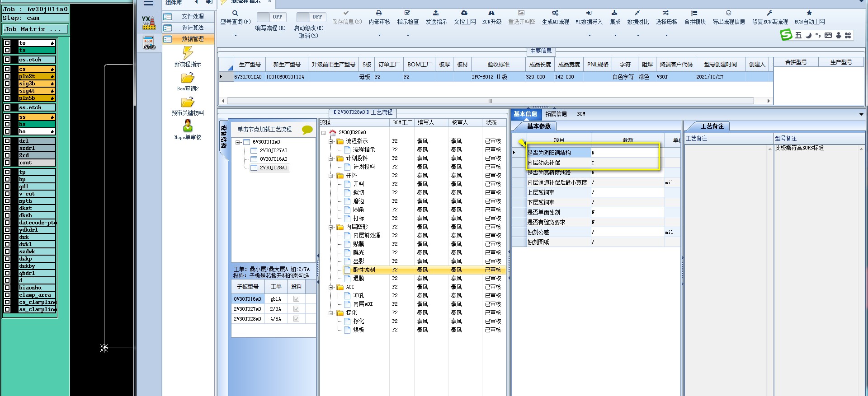Click the 型号查询 magnifier icon
Image resolution: width=868 pixels, height=396 pixels.
(x=235, y=13)
